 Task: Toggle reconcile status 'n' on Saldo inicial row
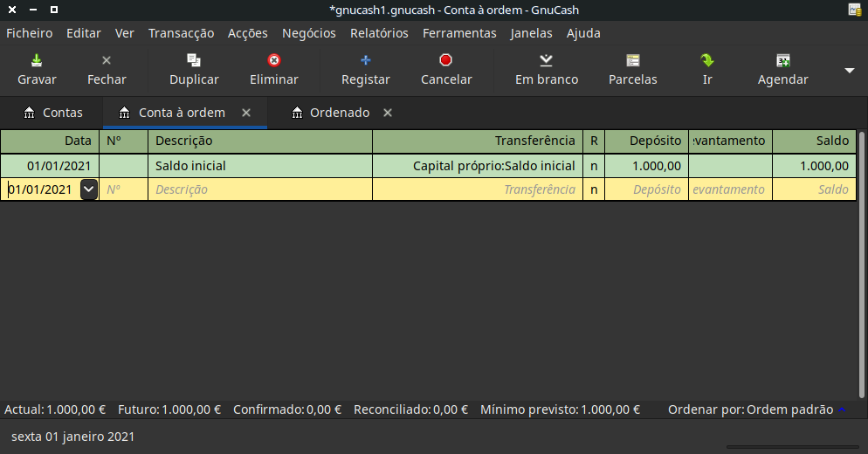[x=594, y=166]
